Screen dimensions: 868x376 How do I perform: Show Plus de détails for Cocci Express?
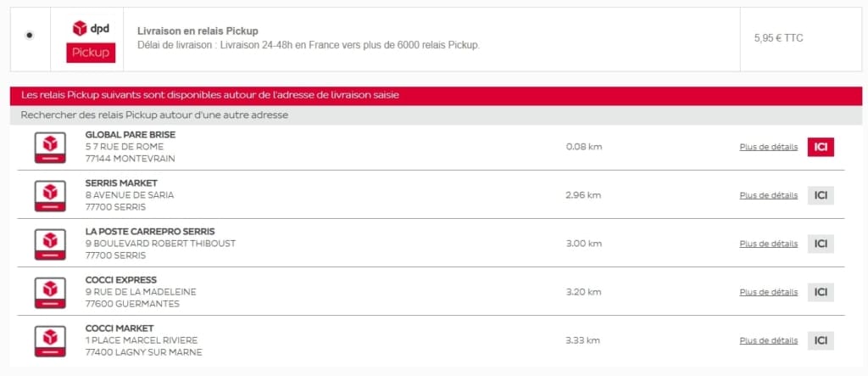pyautogui.click(x=768, y=292)
